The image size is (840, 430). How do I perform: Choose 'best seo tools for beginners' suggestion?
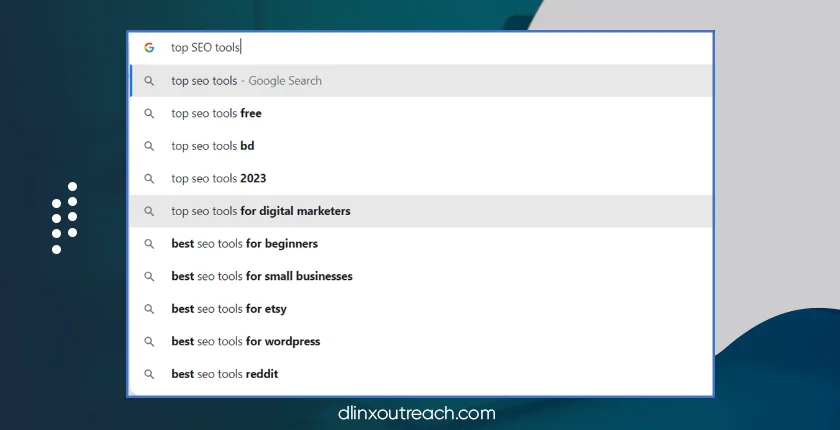click(x=421, y=244)
